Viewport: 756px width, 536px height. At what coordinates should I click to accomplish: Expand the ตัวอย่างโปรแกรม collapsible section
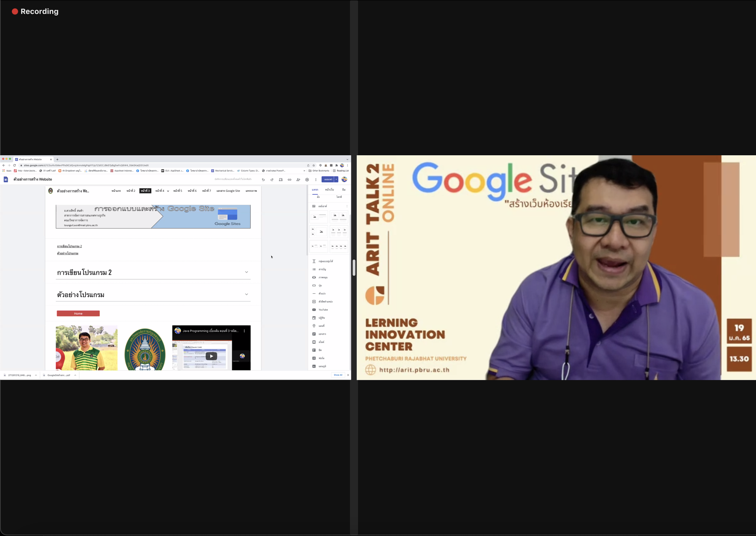click(x=247, y=294)
